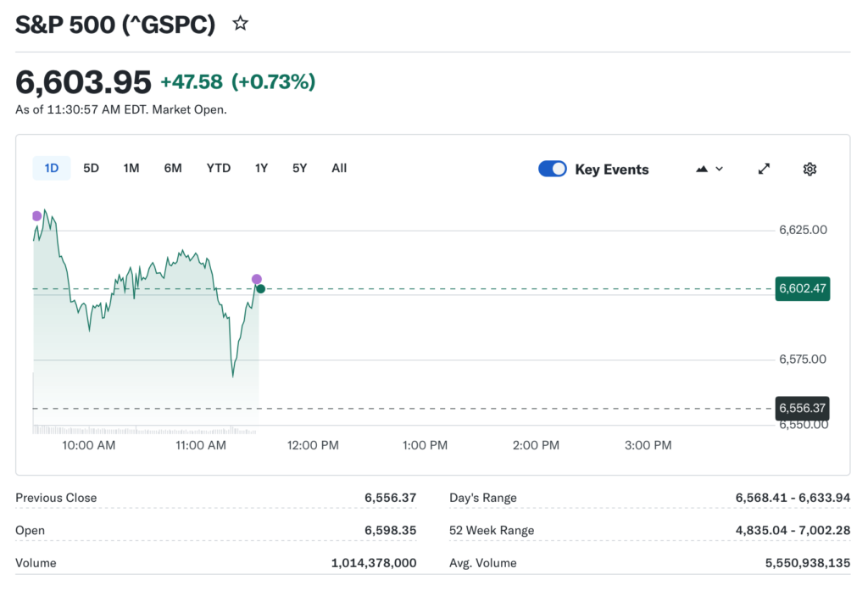Expand chart to full screen

(x=764, y=169)
